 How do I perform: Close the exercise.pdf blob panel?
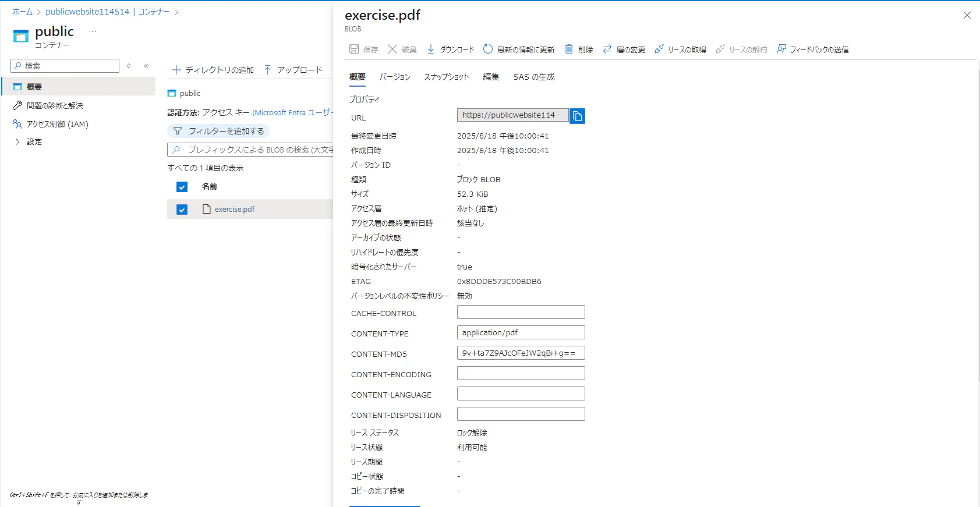coord(967,15)
